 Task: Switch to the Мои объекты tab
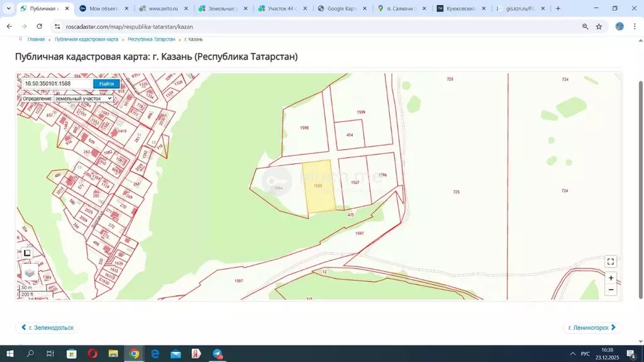(x=104, y=8)
